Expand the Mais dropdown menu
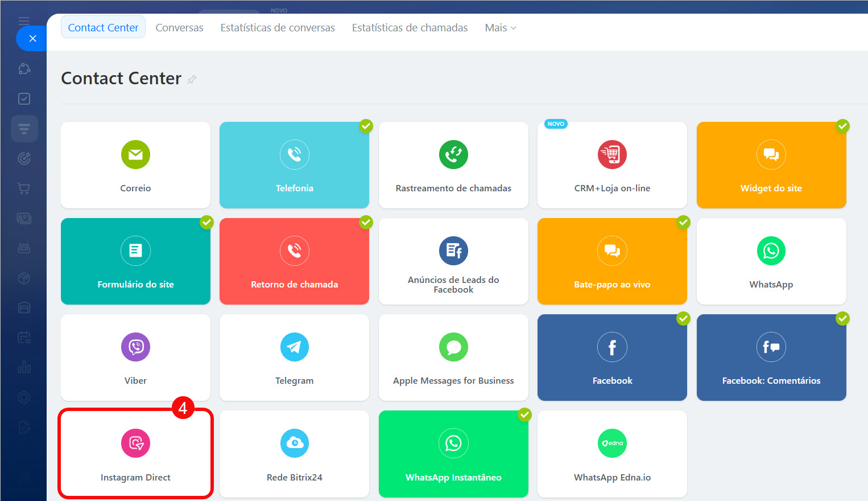Image resolution: width=868 pixels, height=501 pixels. click(x=501, y=27)
